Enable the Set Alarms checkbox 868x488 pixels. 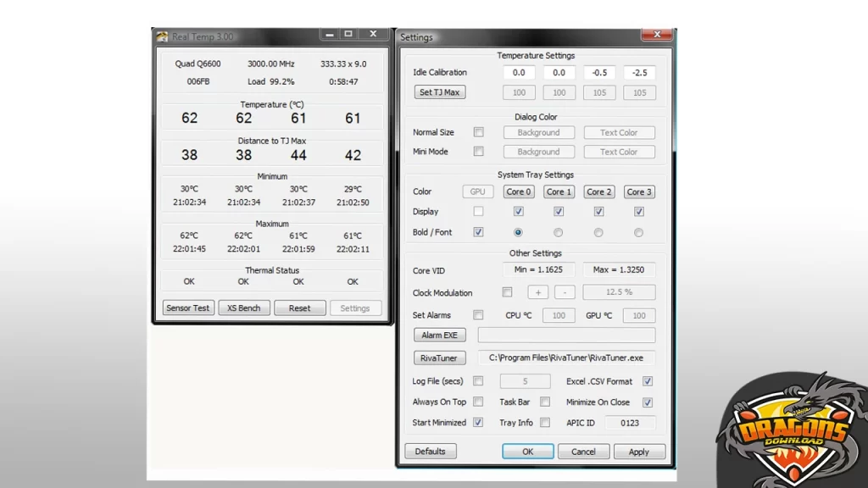[x=478, y=315]
